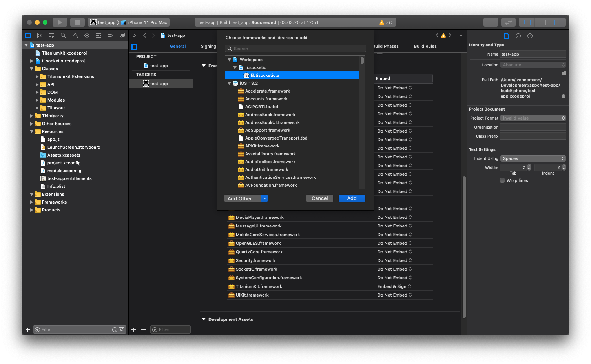Open the Location Absolute dropdown
591x364 pixels.
(533, 65)
